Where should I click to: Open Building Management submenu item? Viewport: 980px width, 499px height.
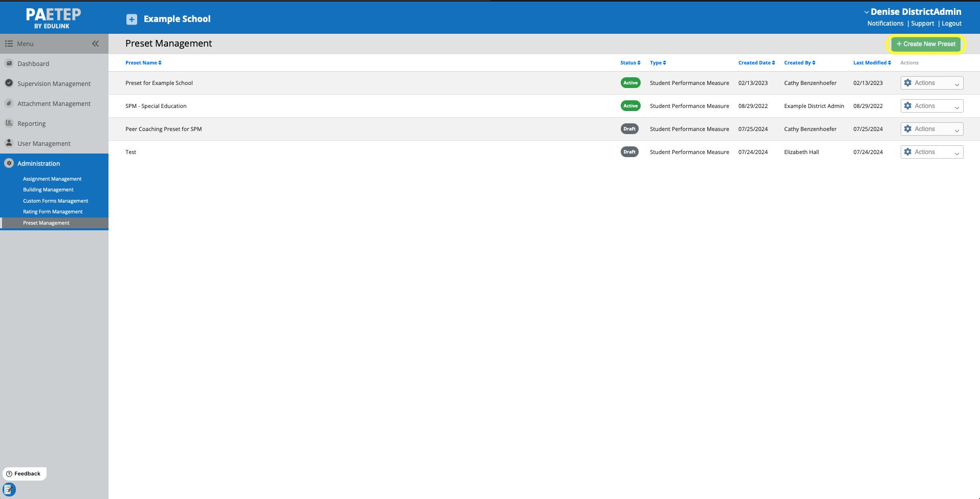click(48, 190)
